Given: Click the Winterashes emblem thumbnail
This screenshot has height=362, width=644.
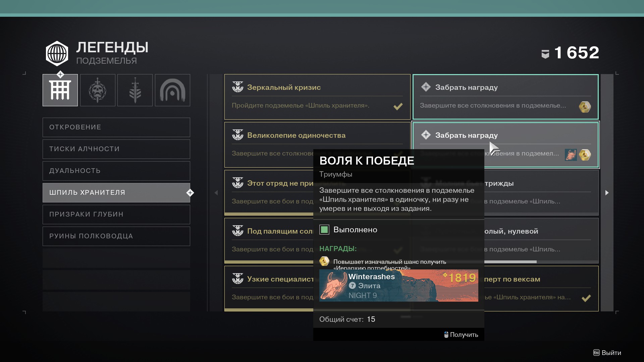Looking at the screenshot, I should pos(333,286).
